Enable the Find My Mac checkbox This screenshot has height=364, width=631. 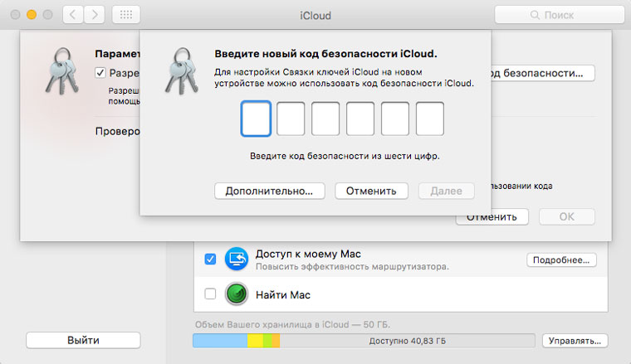pyautogui.click(x=210, y=294)
